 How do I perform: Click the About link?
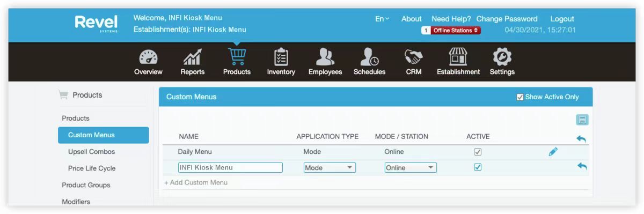point(412,19)
